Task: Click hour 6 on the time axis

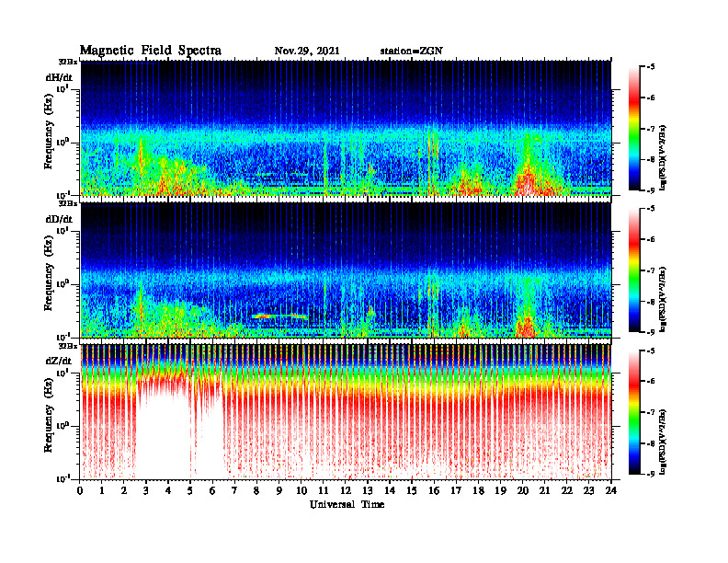Action: tap(212, 491)
